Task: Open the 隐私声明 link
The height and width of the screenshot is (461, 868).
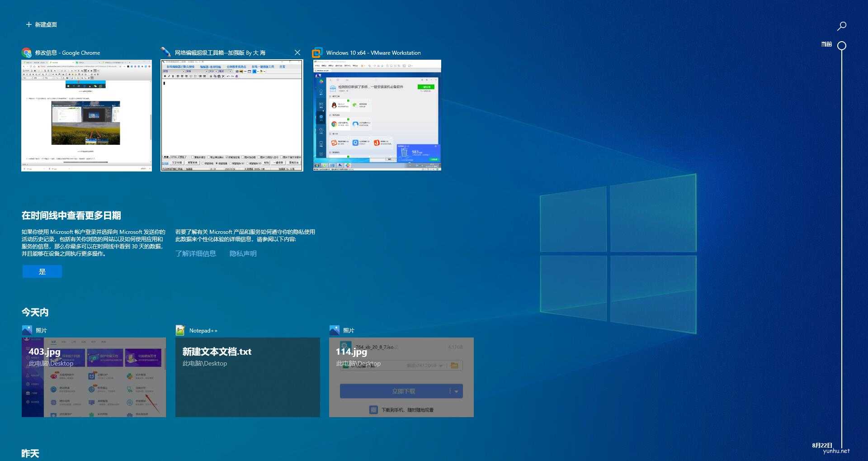Action: tap(243, 253)
